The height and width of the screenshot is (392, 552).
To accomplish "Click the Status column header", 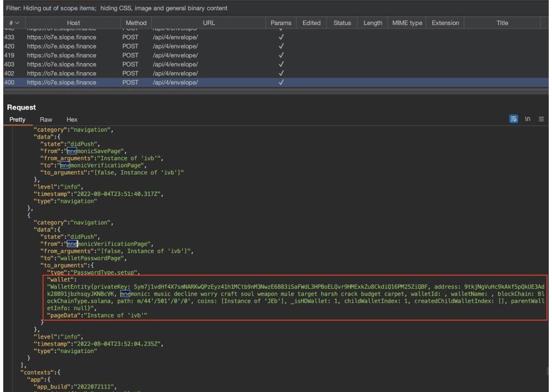I will tap(342, 23).
